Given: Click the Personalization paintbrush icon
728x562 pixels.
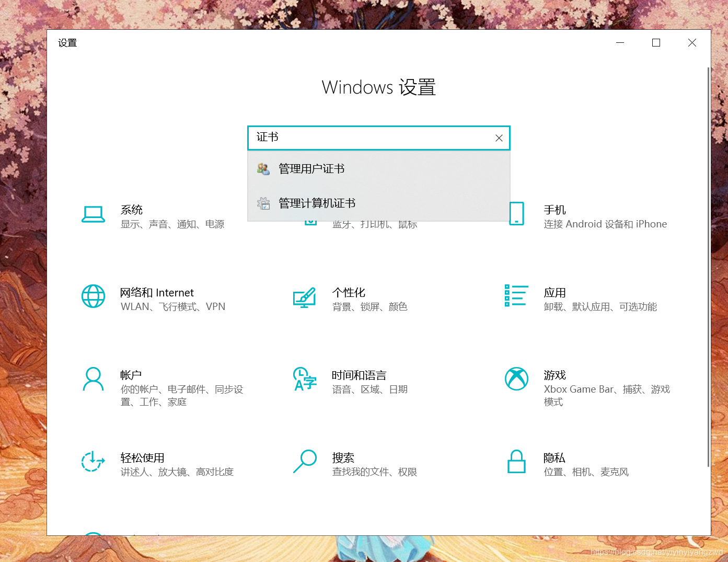Looking at the screenshot, I should (305, 297).
